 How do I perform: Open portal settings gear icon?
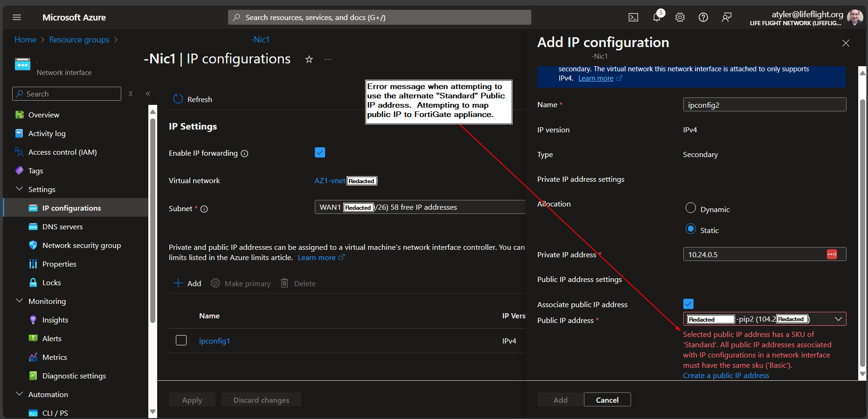click(x=680, y=17)
